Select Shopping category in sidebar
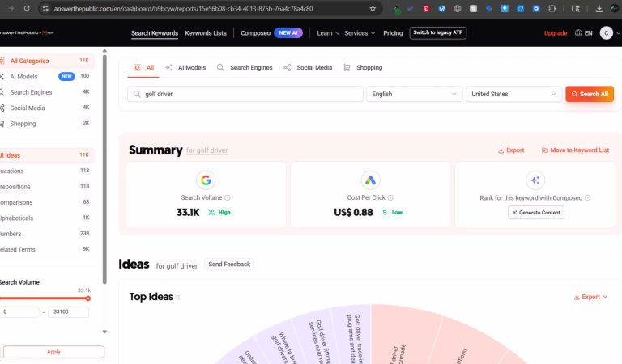This screenshot has height=364, width=622. [x=46, y=124]
